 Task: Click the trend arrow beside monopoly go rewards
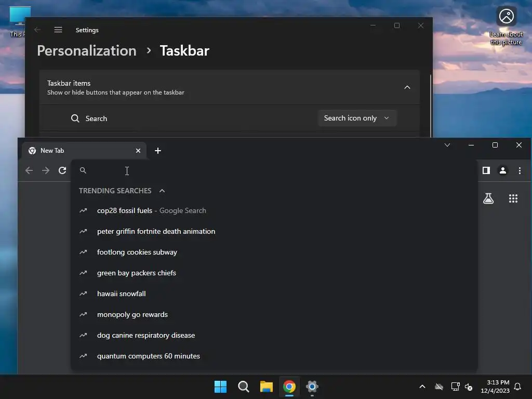pyautogui.click(x=83, y=314)
